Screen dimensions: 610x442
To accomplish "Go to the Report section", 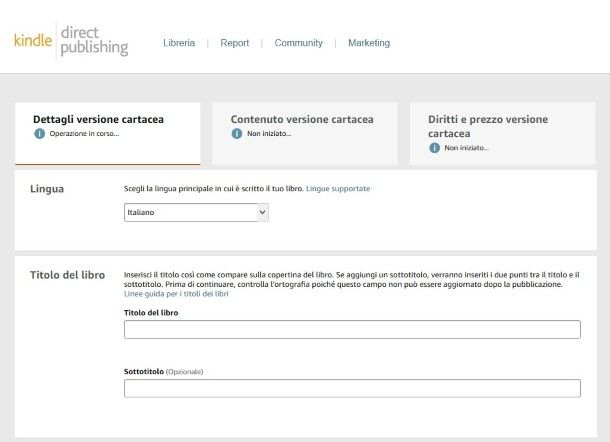I will [x=234, y=43].
